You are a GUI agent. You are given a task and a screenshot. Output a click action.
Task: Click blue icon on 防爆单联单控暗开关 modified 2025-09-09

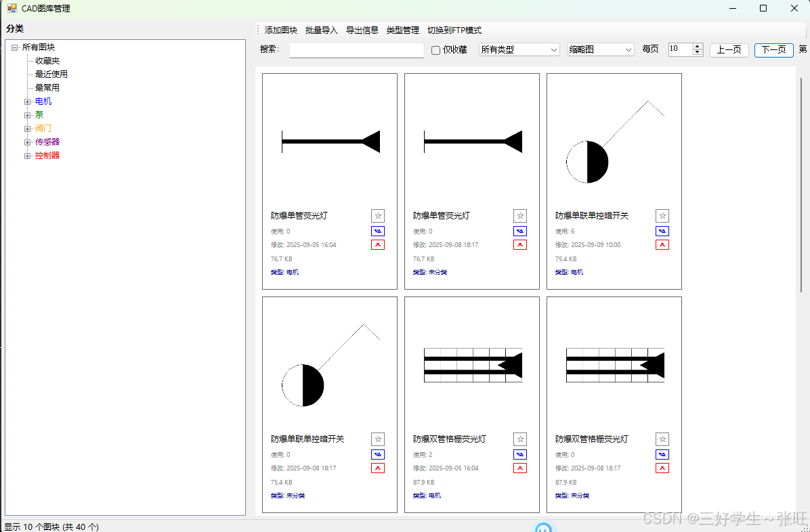click(x=662, y=231)
